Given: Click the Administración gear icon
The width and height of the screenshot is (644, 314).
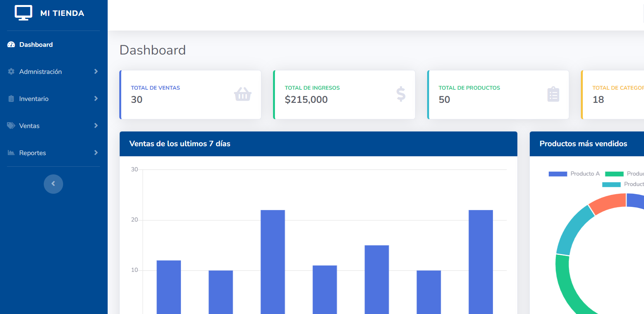Looking at the screenshot, I should point(11,72).
